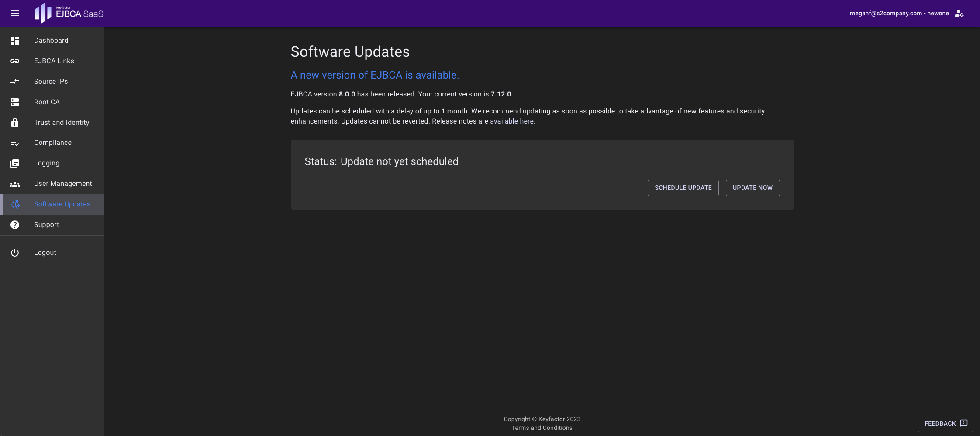This screenshot has width=980, height=436.
Task: Click the Logout power icon
Action: coord(15,253)
